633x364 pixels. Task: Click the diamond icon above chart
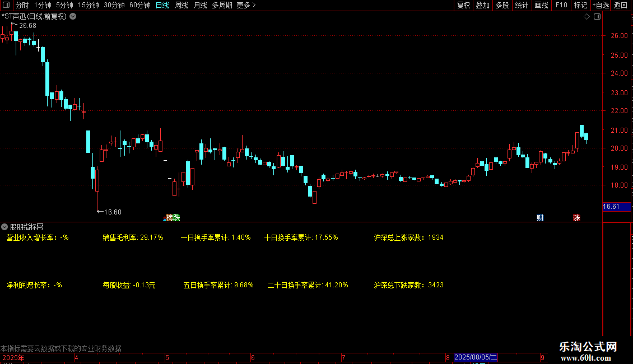[x=587, y=17]
